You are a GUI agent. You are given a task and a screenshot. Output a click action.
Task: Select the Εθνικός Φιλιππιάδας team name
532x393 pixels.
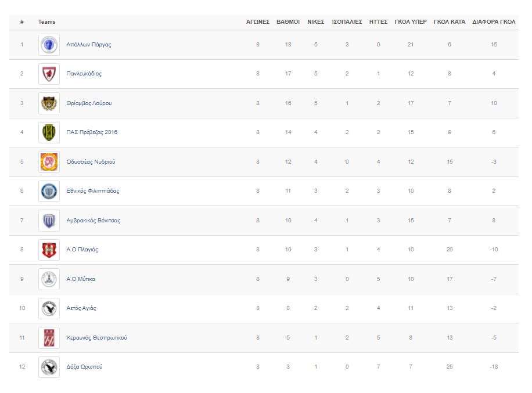(x=92, y=191)
